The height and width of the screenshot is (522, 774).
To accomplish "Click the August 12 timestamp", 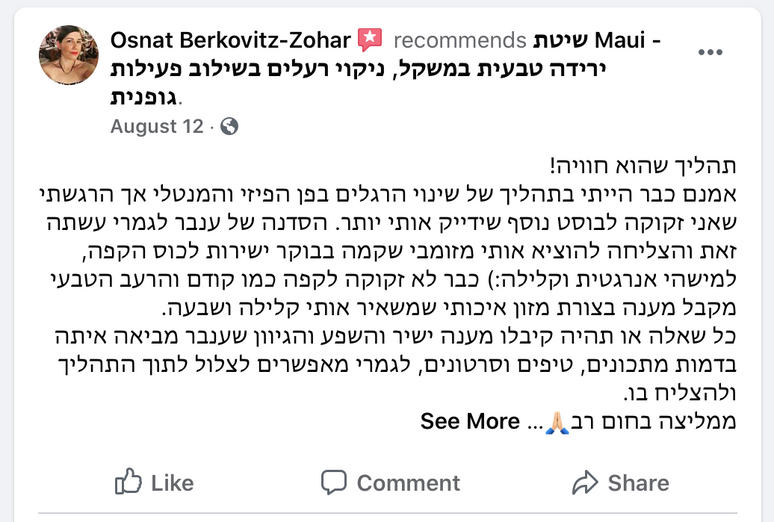I will [x=157, y=126].
